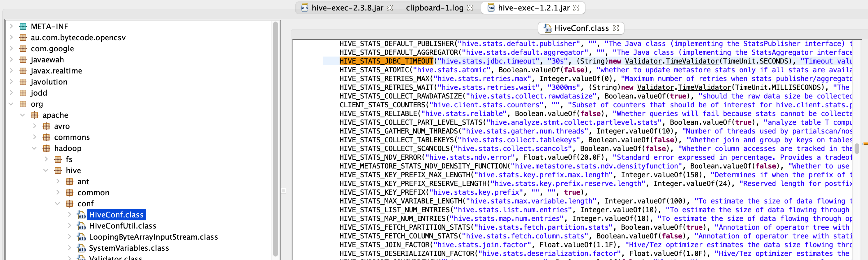Viewport: 868px width, 260px height.
Task: Click the conf package icon
Action: (70, 204)
